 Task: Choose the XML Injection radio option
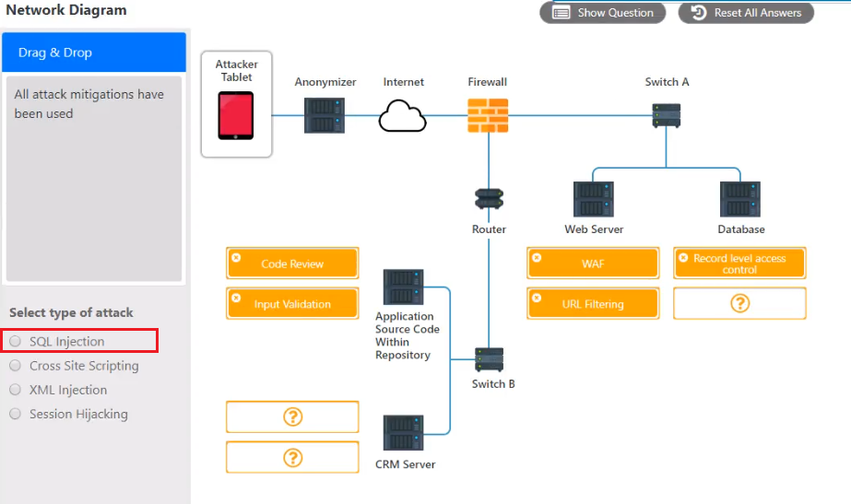click(15, 390)
